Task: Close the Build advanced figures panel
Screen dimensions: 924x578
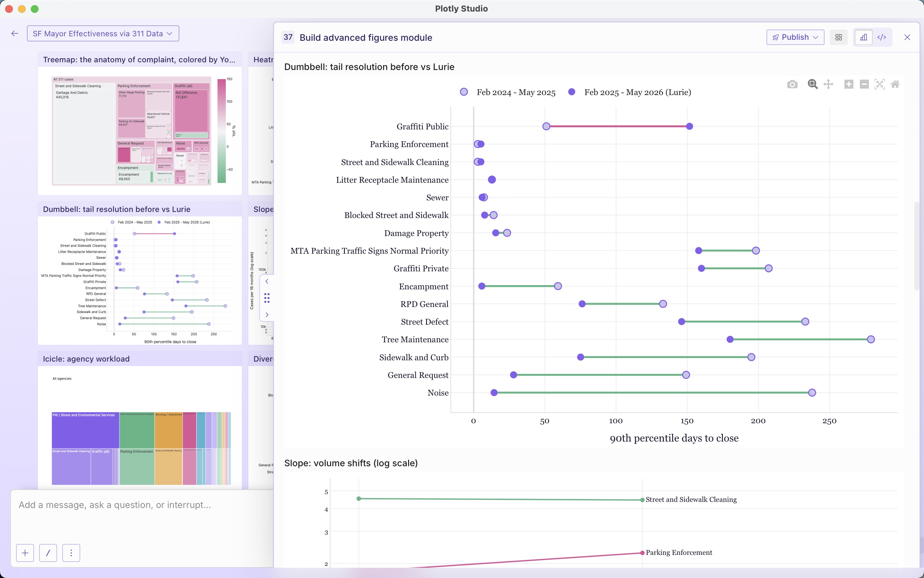Action: [907, 37]
